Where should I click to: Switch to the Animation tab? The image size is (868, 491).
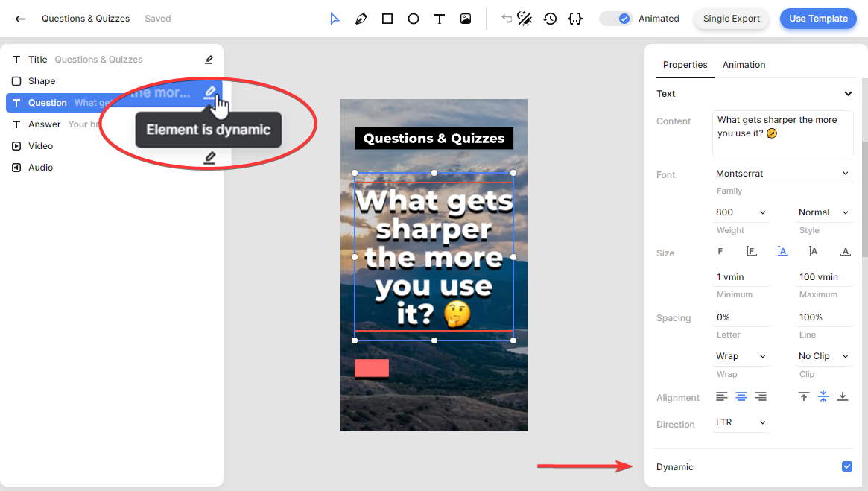click(x=744, y=65)
